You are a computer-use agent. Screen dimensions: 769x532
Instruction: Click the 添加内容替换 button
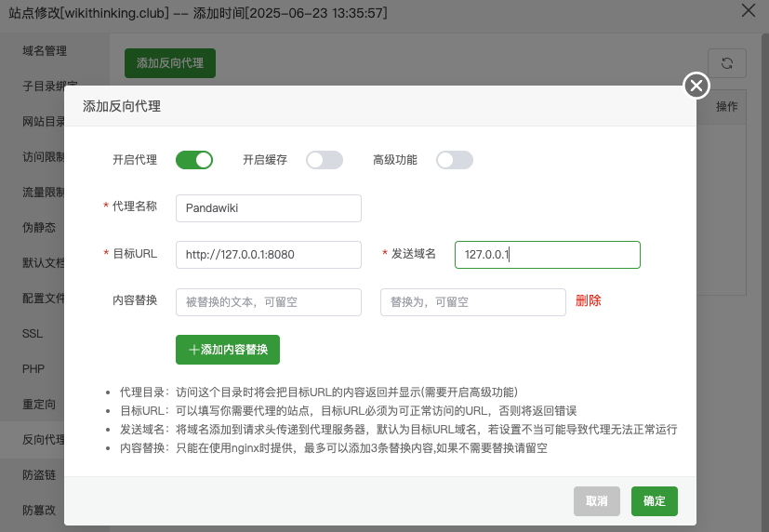click(228, 350)
